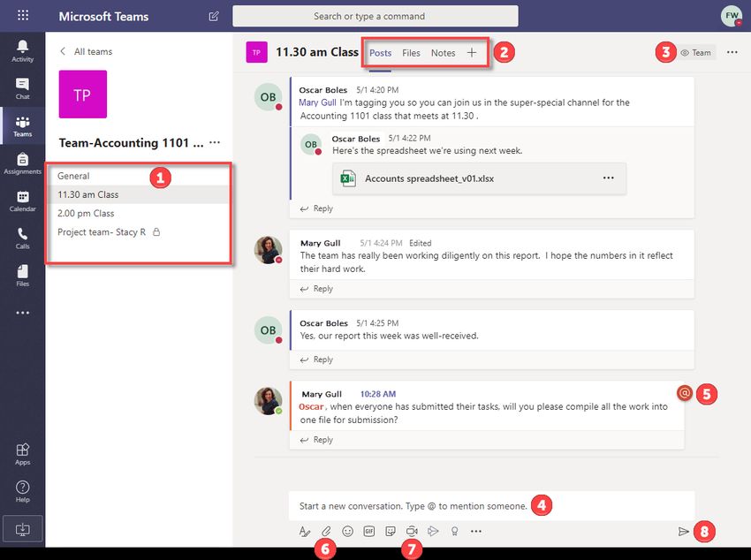Viewport: 751px width, 560px height.
Task: Attach a file with the paperclip
Action: pos(326,531)
